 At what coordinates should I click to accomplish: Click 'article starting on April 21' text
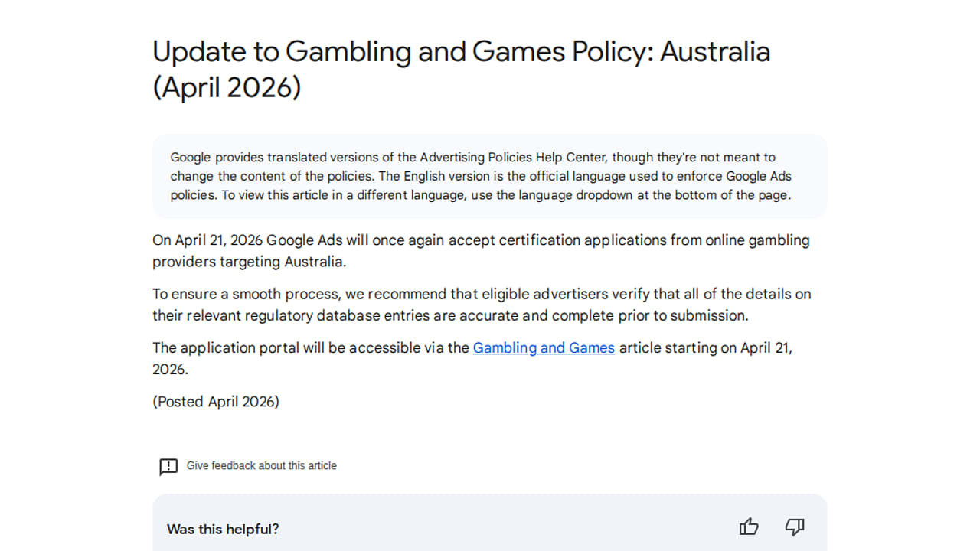(x=705, y=348)
